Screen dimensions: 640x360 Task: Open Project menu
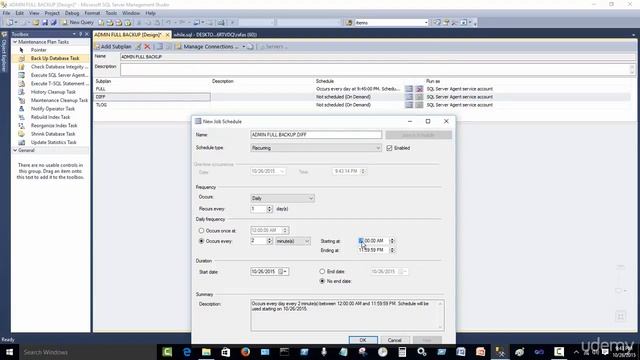52,13
